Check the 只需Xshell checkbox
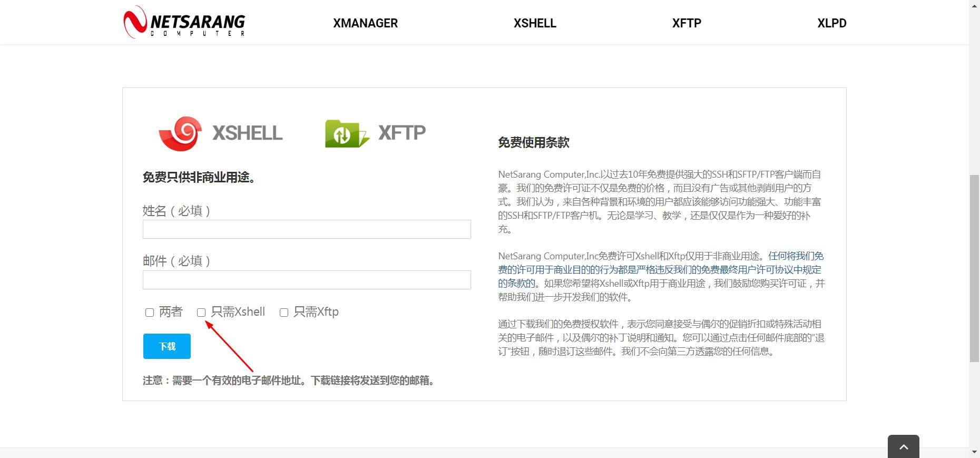The image size is (980, 458). pyautogui.click(x=201, y=313)
